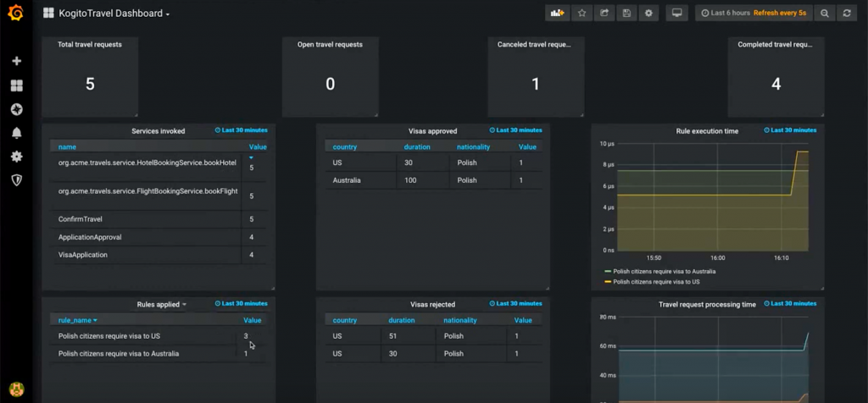Click the Share dashboard icon
The width and height of the screenshot is (868, 403).
[x=604, y=14]
